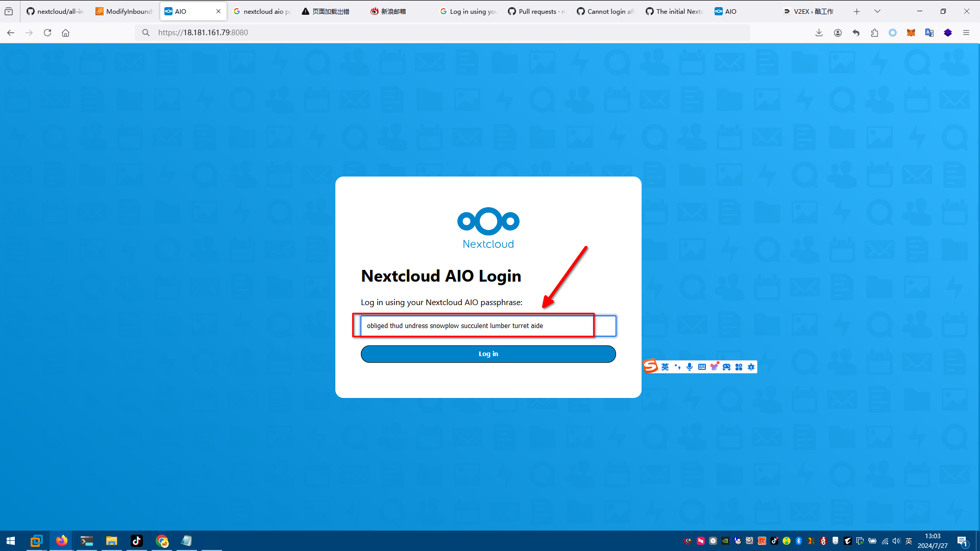
Task: Click the MetaMask fox extension icon
Action: 911,33
